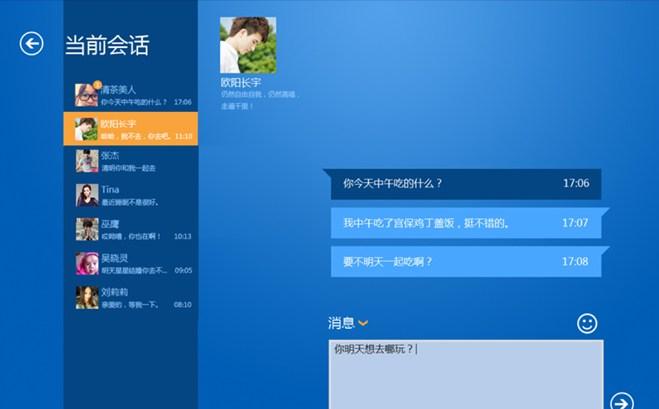Click the back arrow button

point(32,43)
